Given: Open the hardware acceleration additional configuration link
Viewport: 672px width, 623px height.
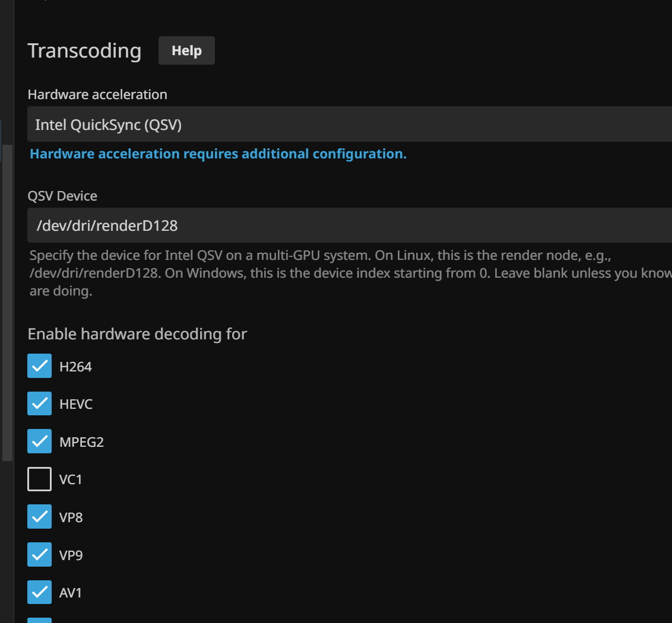Looking at the screenshot, I should [218, 154].
